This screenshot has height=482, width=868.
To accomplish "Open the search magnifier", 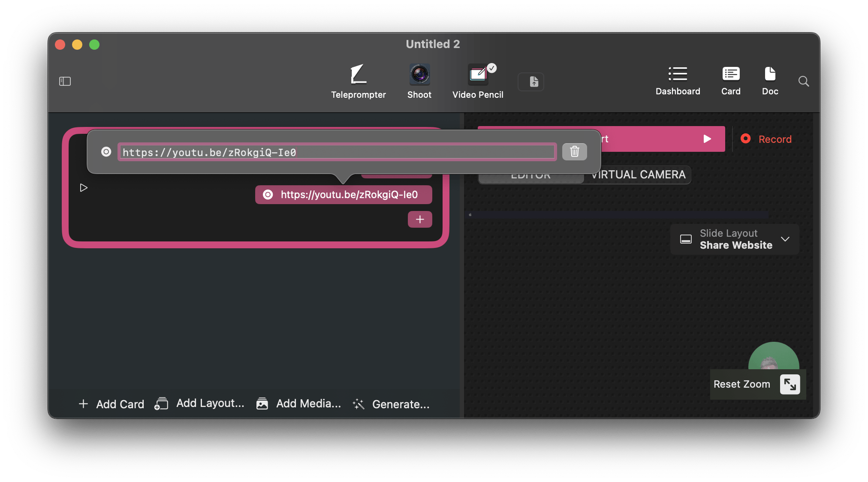I will [x=804, y=81].
